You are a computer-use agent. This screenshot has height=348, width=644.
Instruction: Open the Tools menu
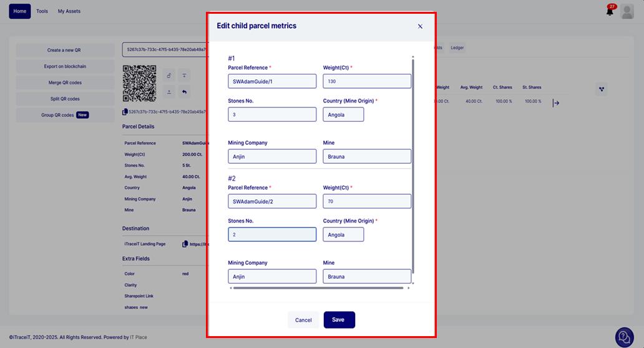coord(42,11)
